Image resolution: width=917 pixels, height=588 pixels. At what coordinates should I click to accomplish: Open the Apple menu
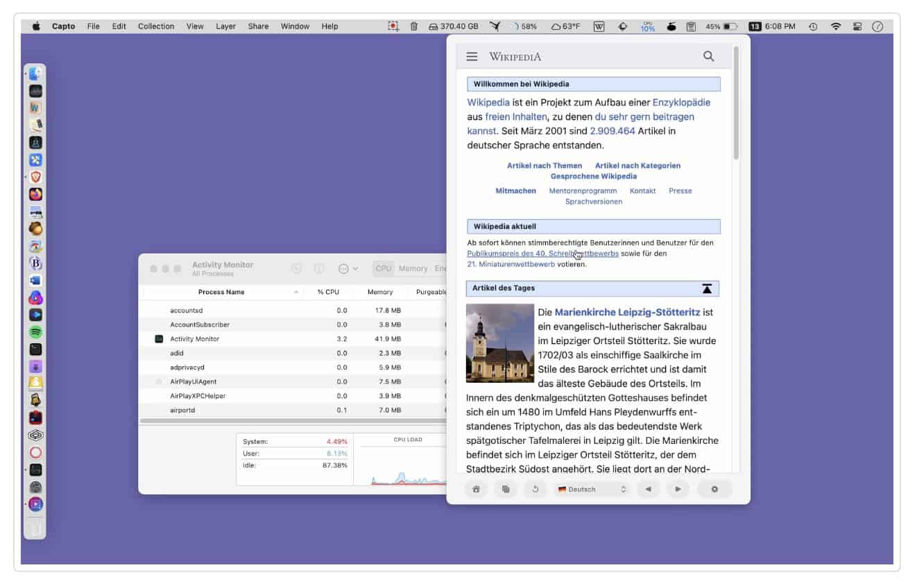(36, 26)
